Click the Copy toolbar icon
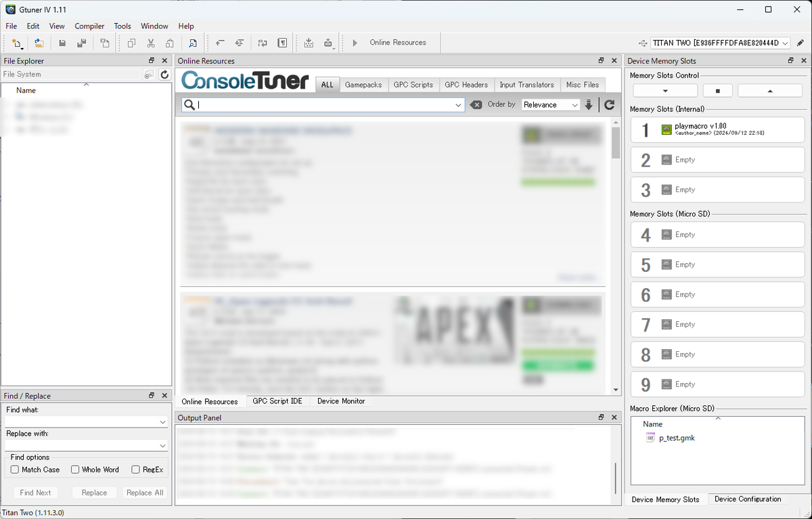 [x=131, y=43]
